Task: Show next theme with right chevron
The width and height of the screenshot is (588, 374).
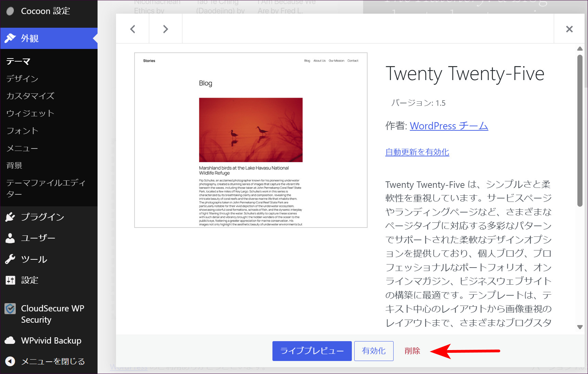Action: pos(166,29)
